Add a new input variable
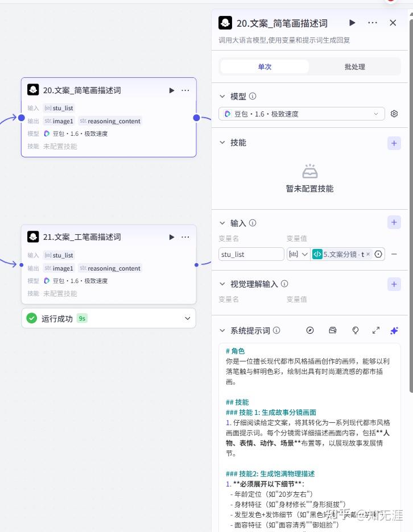The width and height of the screenshot is (413, 532). pos(394,222)
